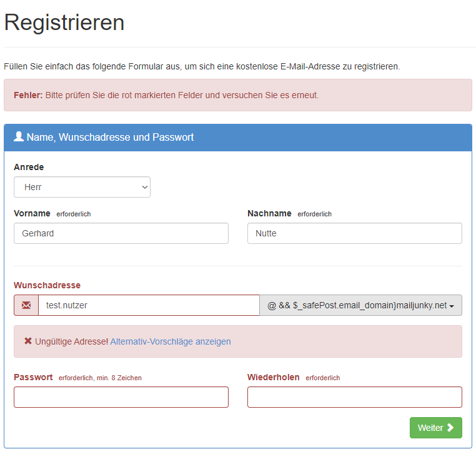Open the Alternativ-Vorschläge anzeigen link
476x449 pixels.
tap(171, 341)
